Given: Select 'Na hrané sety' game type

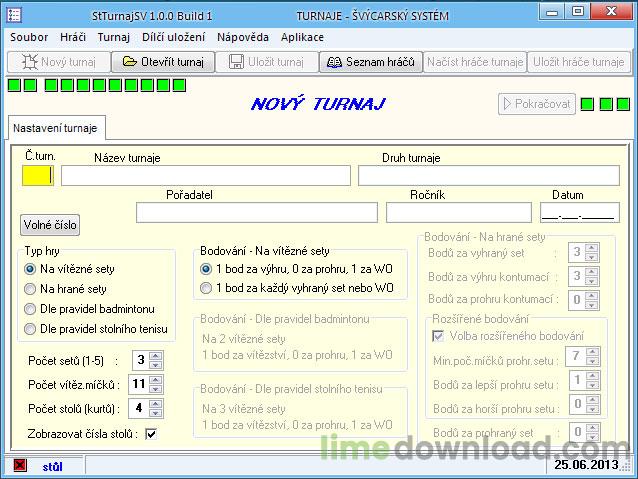Looking at the screenshot, I should pyautogui.click(x=30, y=289).
